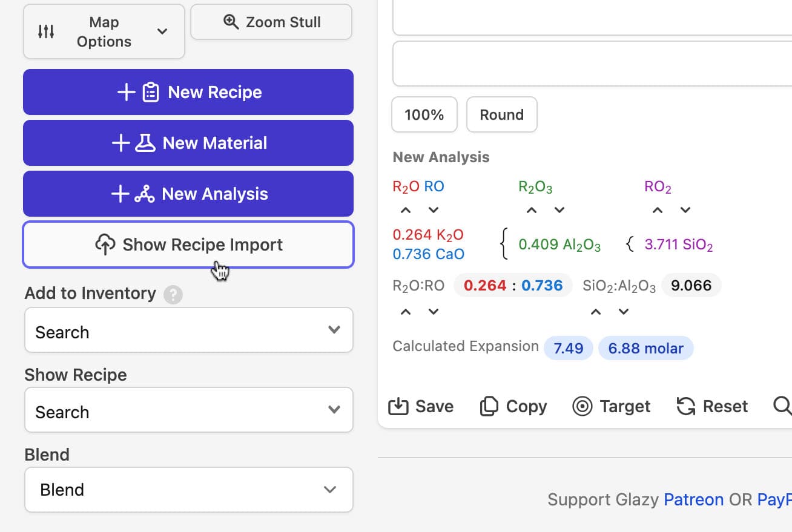The image size is (792, 532).
Task: Click the Zoom Stull magnifier icon
Action: click(231, 22)
